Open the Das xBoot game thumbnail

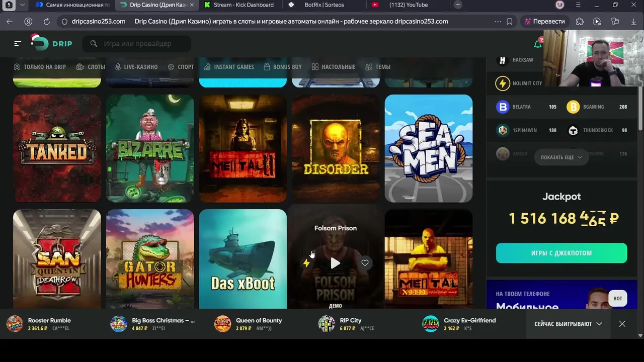pyautogui.click(x=243, y=259)
